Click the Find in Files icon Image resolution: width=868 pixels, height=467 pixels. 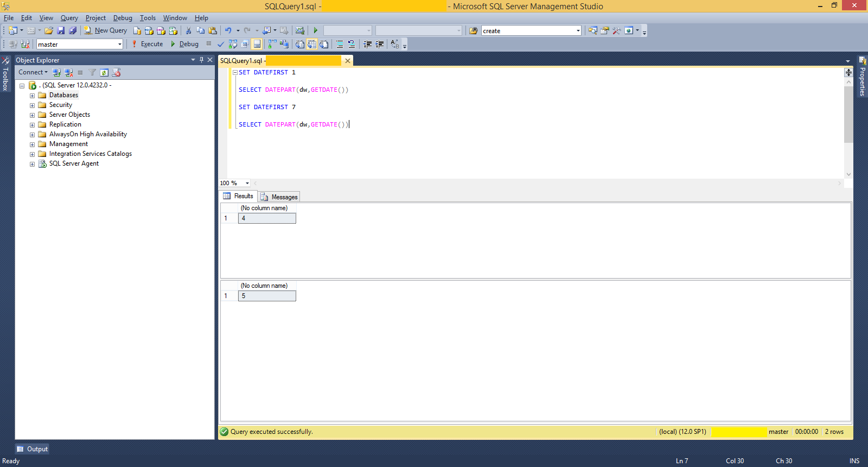pyautogui.click(x=473, y=30)
